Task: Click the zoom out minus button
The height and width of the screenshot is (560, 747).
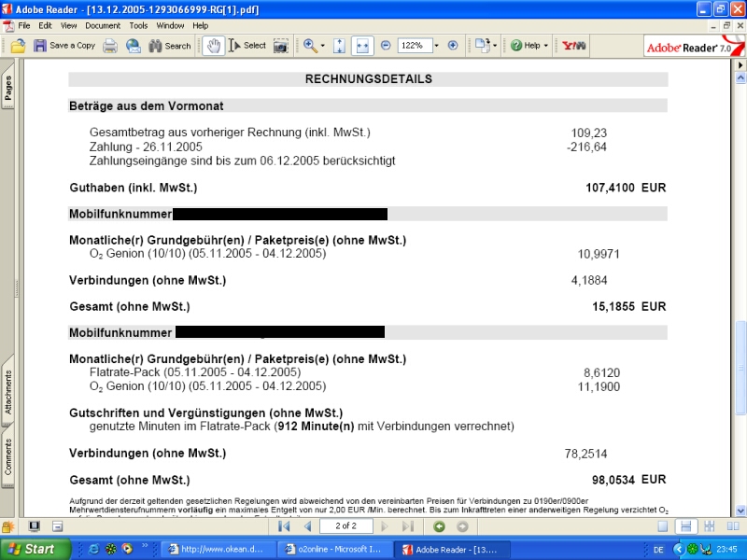Action: (386, 45)
